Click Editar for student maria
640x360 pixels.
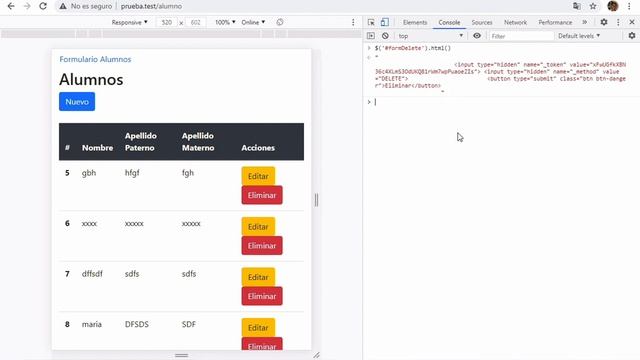point(258,328)
